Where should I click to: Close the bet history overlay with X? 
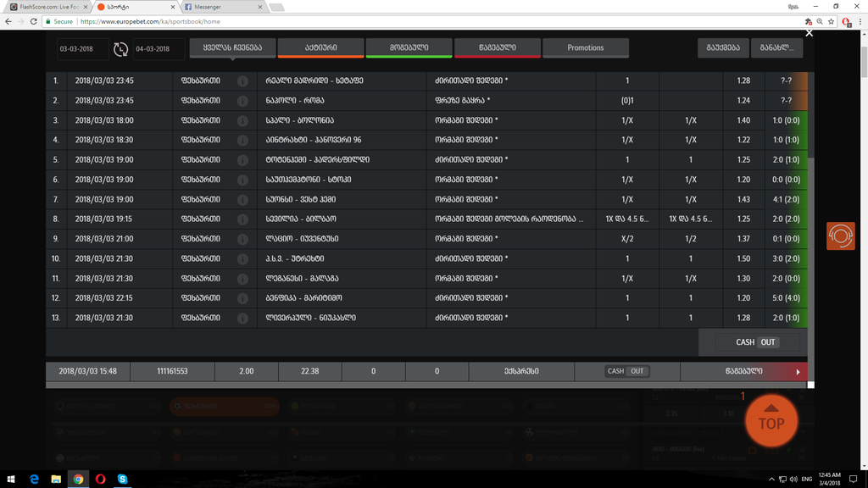click(x=810, y=33)
